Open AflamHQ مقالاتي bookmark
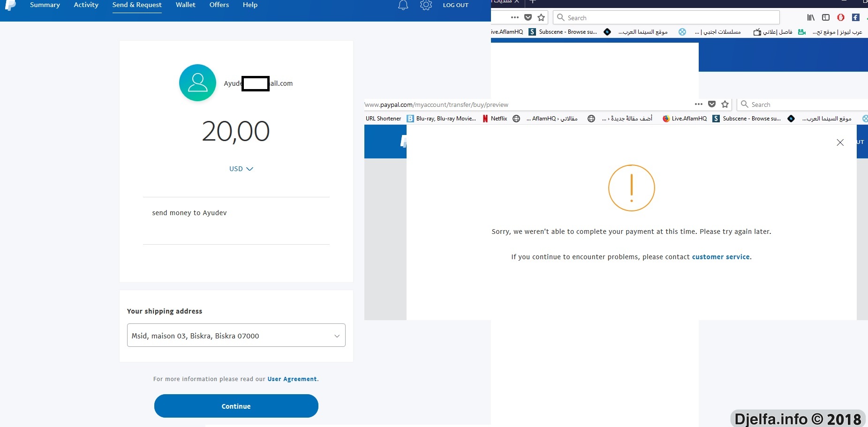This screenshot has width=868, height=427. (545, 119)
